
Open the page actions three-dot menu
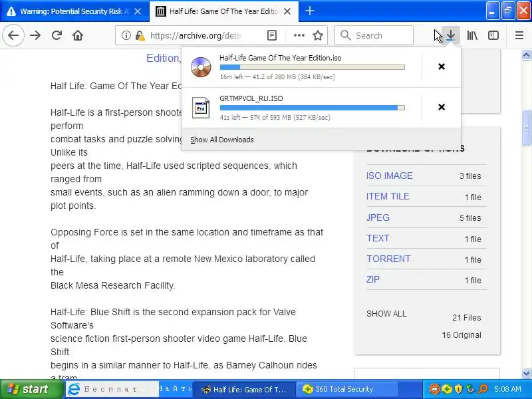click(x=299, y=35)
